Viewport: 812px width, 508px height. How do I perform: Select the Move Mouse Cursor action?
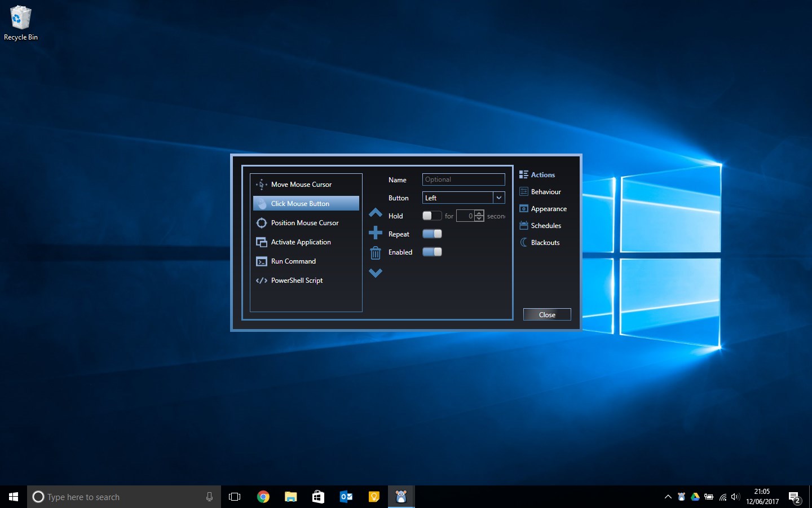pos(301,184)
